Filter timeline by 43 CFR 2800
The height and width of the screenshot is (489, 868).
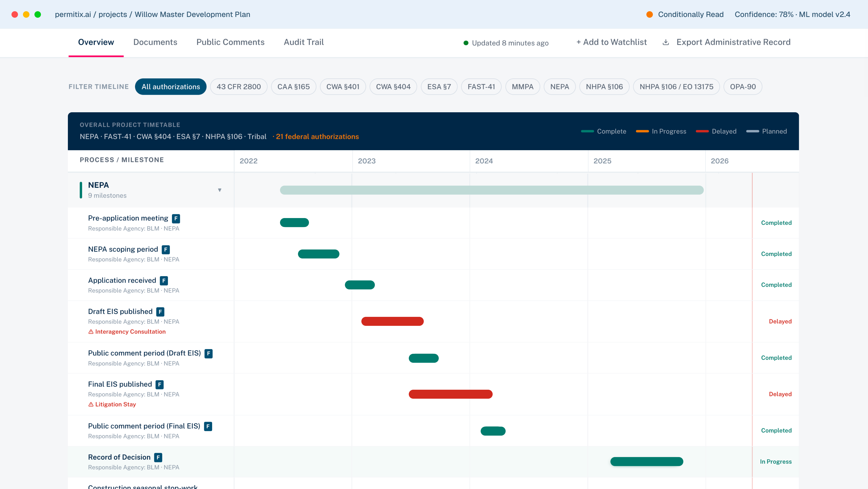pyautogui.click(x=239, y=87)
